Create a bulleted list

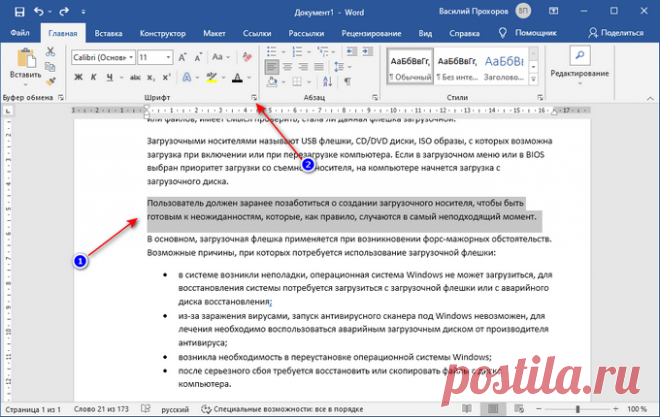(271, 52)
